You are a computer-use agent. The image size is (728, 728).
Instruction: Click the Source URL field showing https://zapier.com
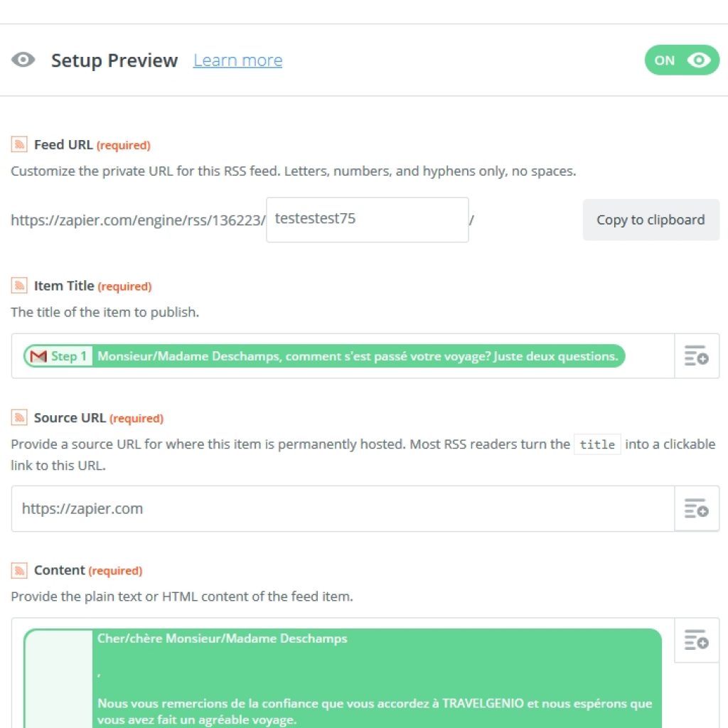click(343, 508)
